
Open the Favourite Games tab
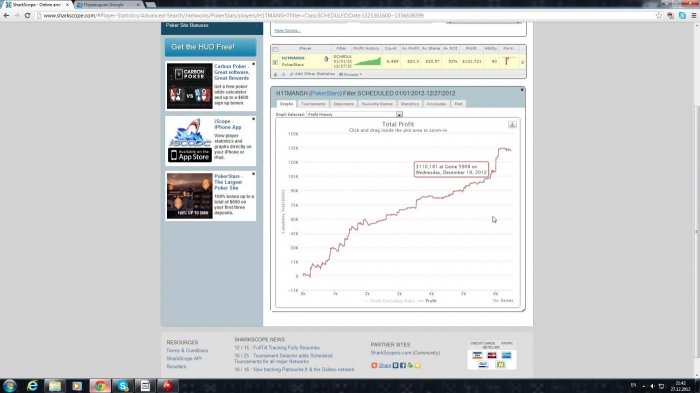(x=377, y=104)
